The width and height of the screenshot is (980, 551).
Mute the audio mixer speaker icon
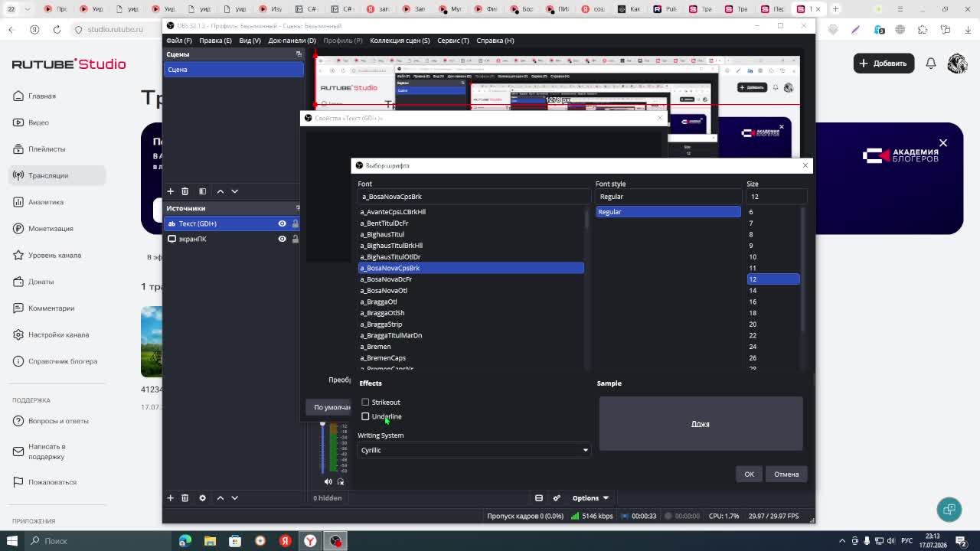[328, 481]
